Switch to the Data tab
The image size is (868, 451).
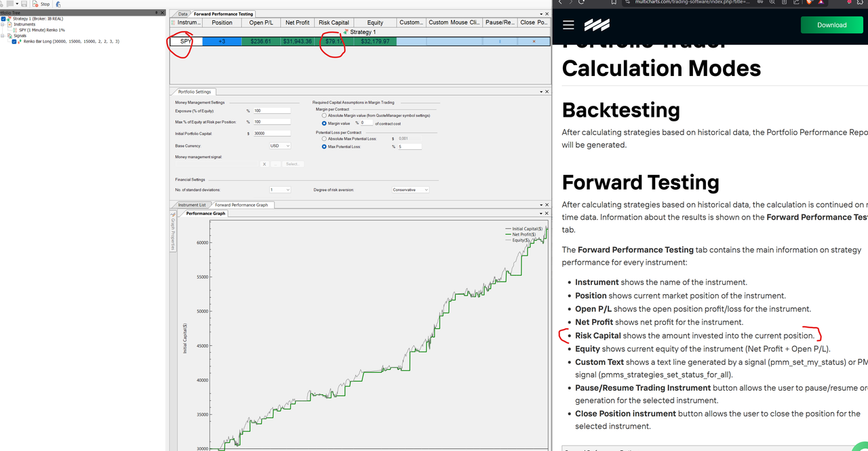click(x=182, y=14)
